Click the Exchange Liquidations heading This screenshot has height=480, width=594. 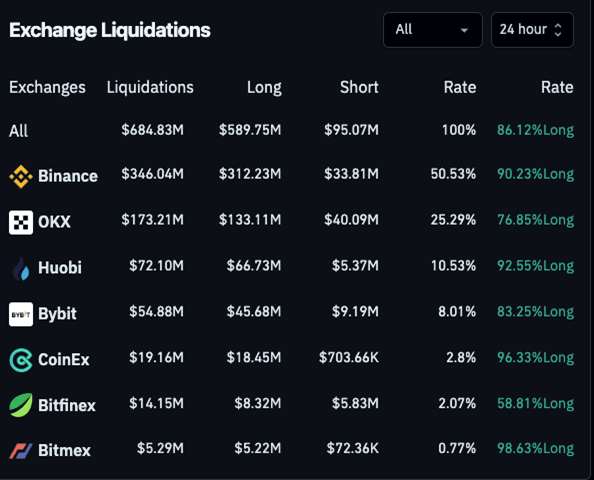110,30
